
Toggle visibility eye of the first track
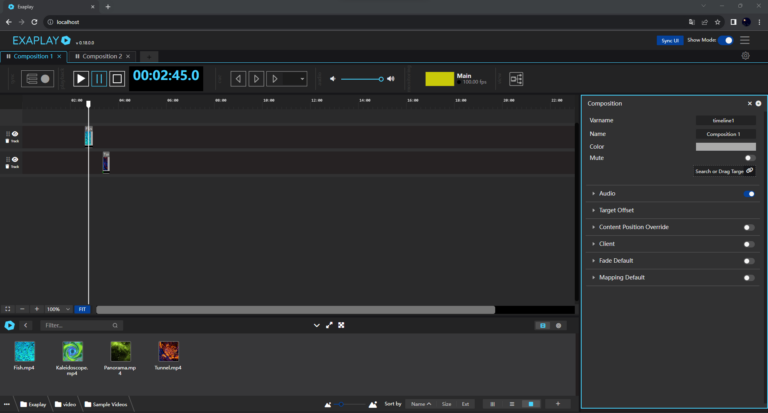point(15,133)
